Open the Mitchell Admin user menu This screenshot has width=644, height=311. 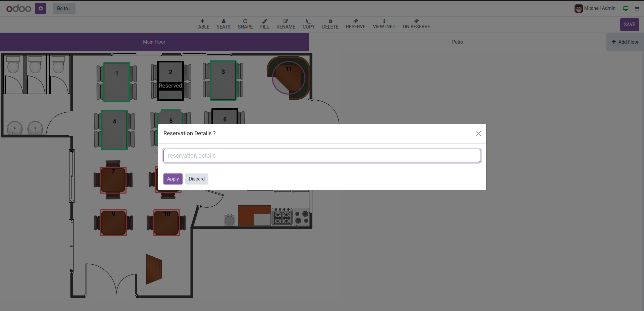tap(595, 8)
